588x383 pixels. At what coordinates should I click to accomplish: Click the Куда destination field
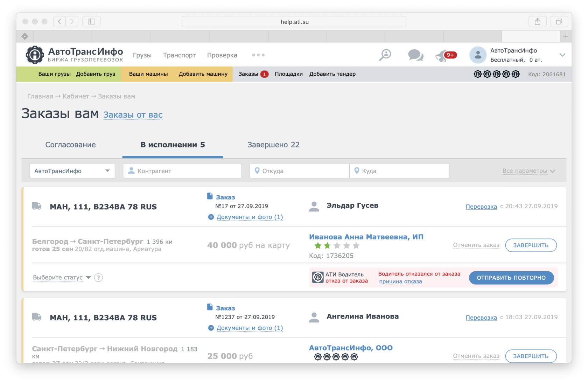click(x=399, y=171)
